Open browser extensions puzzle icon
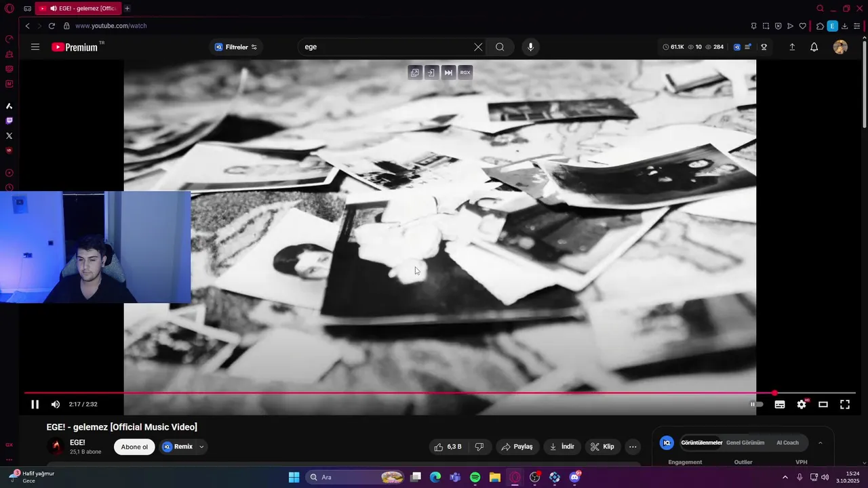 820,26
